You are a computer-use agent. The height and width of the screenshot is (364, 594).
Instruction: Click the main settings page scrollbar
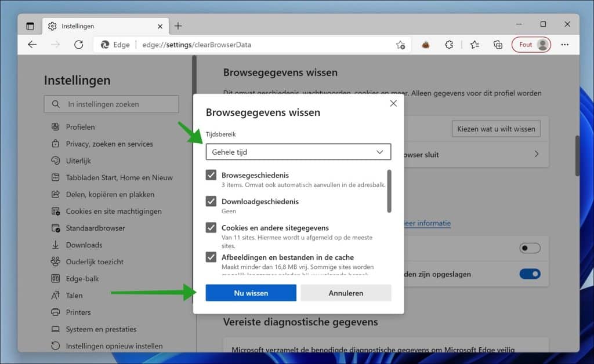pos(577,155)
